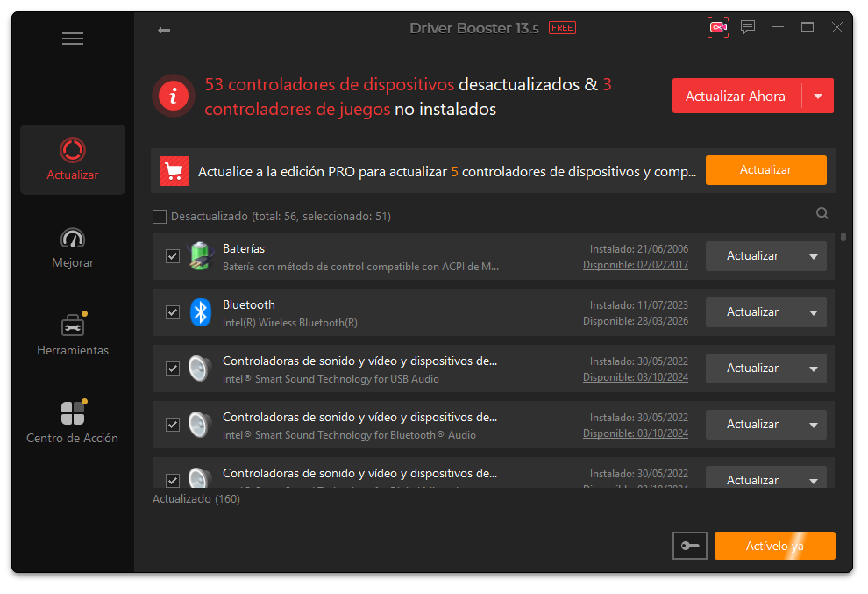Screen dimensions: 868x594
Task: Click the driver list scrollbar thumb
Action: pos(843,237)
